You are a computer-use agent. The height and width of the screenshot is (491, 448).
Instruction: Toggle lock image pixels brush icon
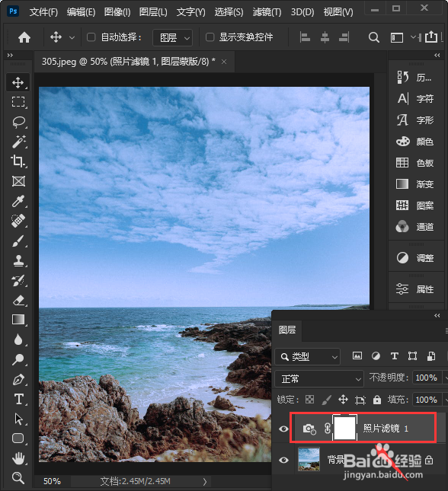point(326,399)
